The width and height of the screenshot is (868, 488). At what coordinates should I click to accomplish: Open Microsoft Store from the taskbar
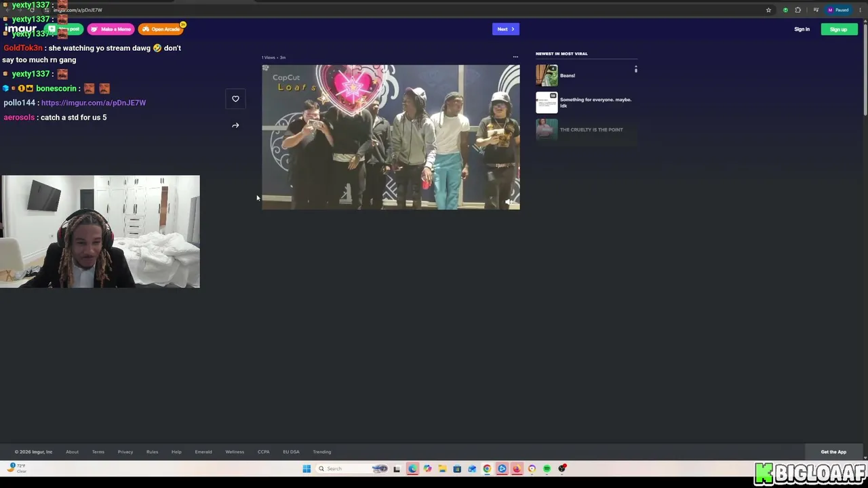(x=457, y=469)
